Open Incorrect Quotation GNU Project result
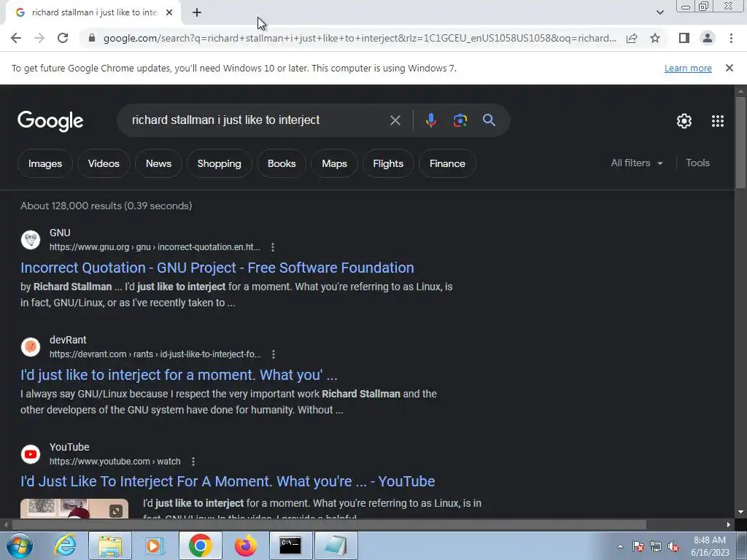 coord(217,268)
